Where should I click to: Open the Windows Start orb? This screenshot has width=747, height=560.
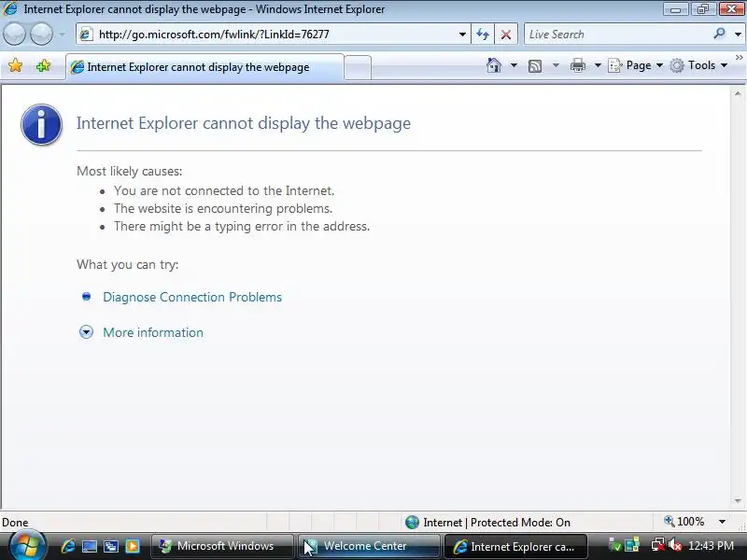click(x=26, y=546)
